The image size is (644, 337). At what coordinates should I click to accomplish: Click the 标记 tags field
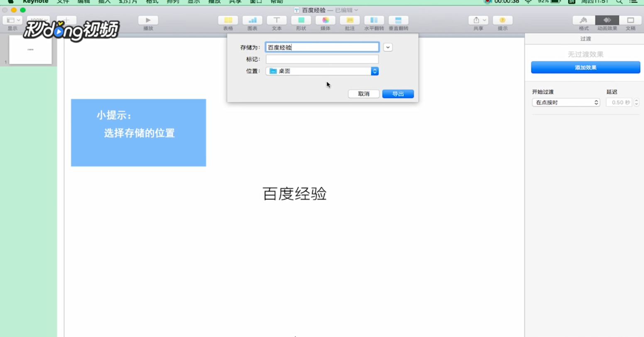[x=322, y=59]
